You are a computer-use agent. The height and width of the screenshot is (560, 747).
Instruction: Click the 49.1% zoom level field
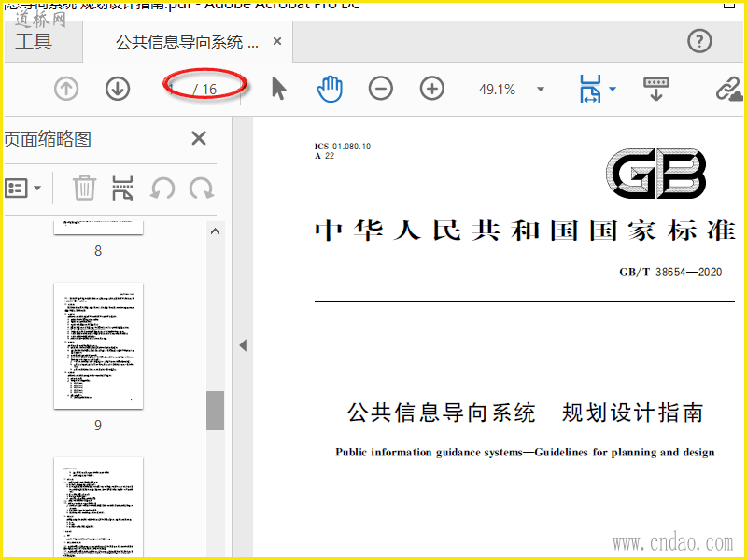tap(498, 89)
